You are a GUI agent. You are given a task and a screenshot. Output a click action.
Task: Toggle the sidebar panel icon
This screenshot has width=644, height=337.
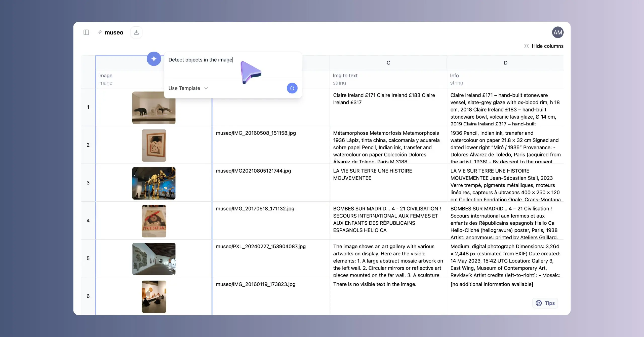pyautogui.click(x=86, y=32)
